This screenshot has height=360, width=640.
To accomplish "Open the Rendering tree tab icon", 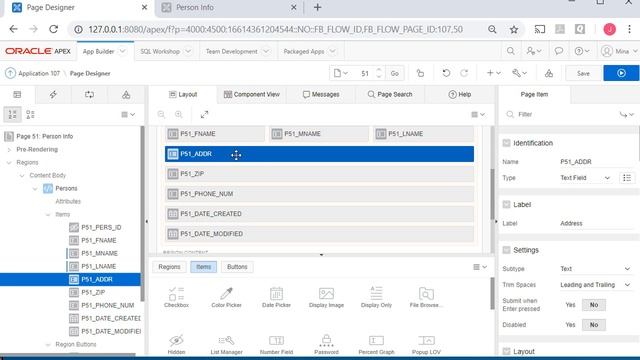I will coord(17,95).
